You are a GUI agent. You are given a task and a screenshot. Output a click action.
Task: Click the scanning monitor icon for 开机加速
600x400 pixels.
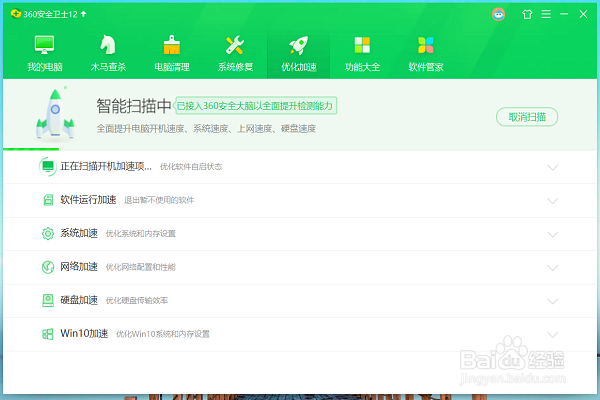coord(48,167)
